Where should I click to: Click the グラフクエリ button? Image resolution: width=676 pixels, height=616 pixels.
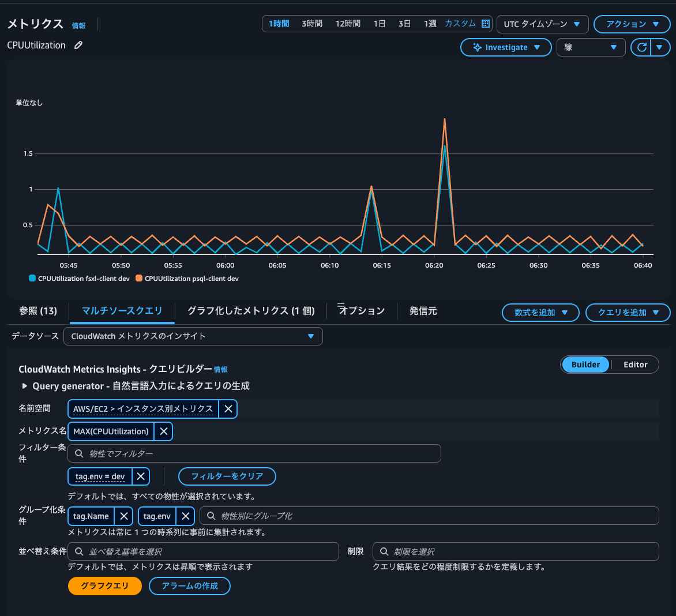click(105, 586)
